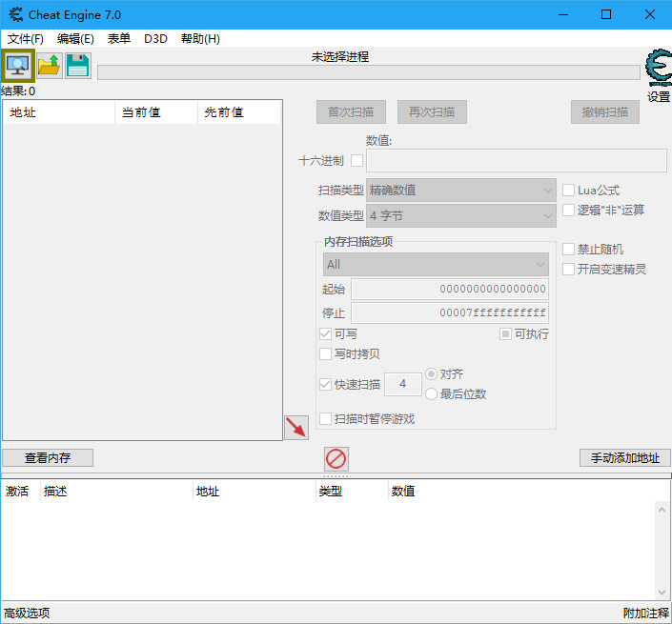Click the 未选择进程 process label

coord(340,57)
